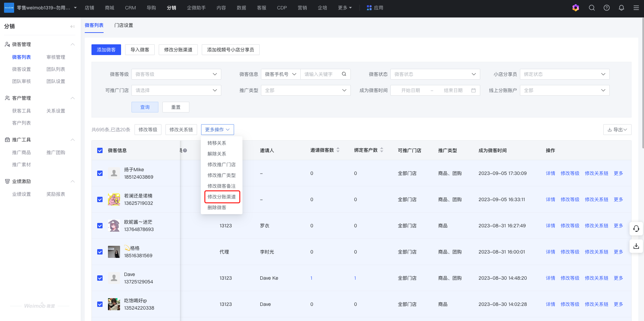Click 添加视频号小店分享员 button

pos(231,50)
